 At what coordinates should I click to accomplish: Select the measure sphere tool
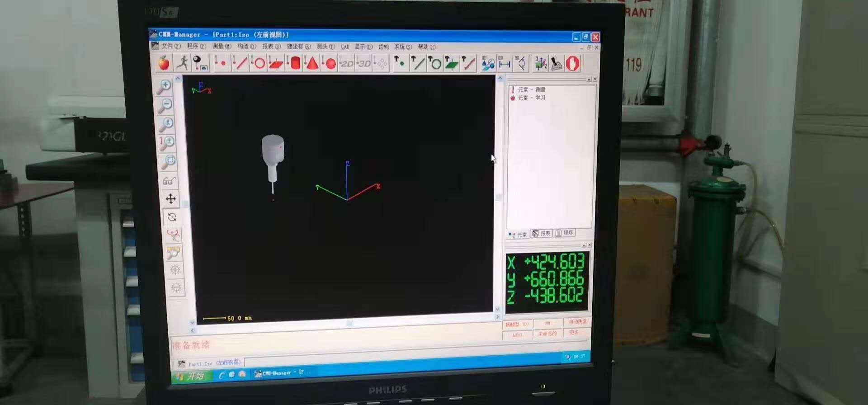[x=330, y=64]
